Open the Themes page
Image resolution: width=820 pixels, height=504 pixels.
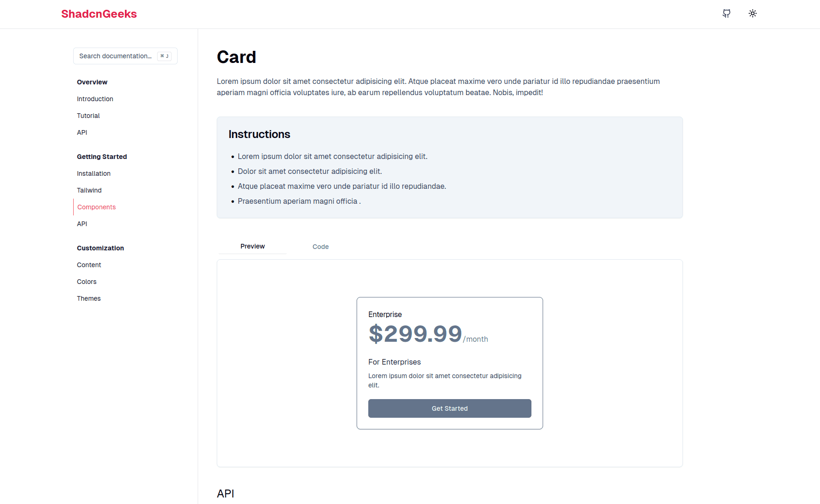point(89,298)
